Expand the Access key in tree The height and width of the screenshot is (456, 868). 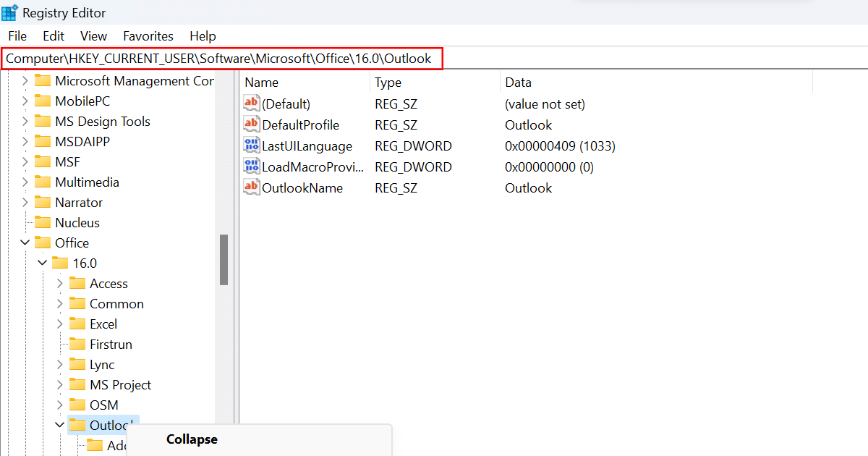pyautogui.click(x=60, y=284)
